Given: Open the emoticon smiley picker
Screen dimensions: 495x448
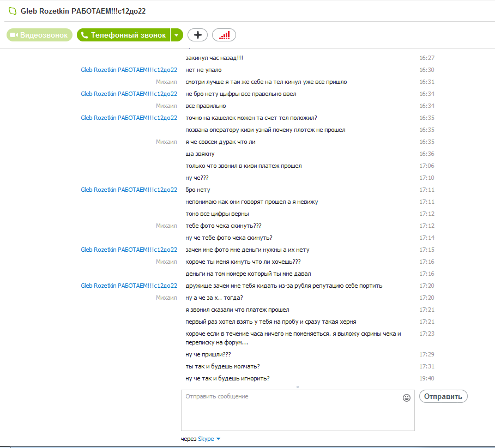Looking at the screenshot, I should (x=407, y=398).
